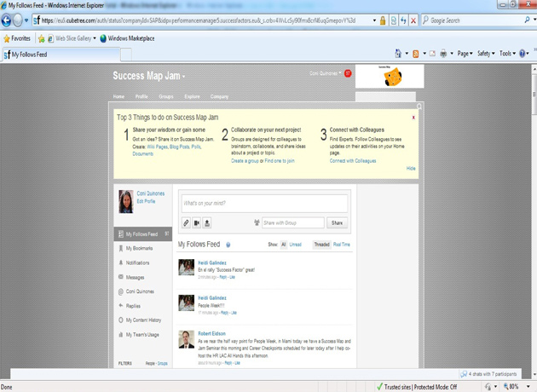Click the Coni Quinones profile photo
The height and width of the screenshot is (392, 537).
coord(125,202)
